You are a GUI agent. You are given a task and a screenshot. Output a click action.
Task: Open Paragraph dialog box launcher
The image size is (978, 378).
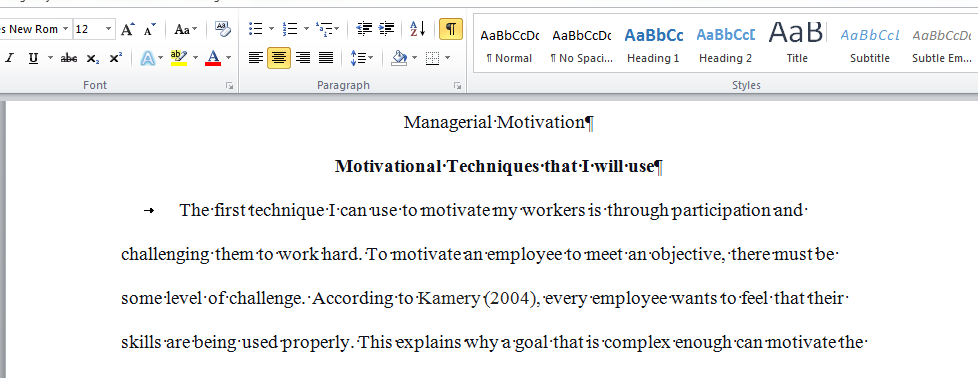click(458, 85)
